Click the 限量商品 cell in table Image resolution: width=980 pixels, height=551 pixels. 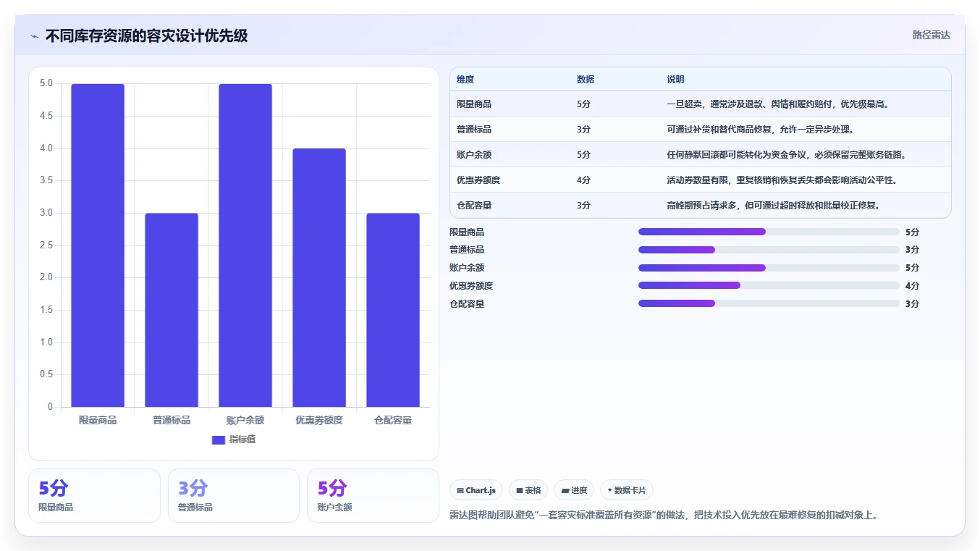(474, 104)
